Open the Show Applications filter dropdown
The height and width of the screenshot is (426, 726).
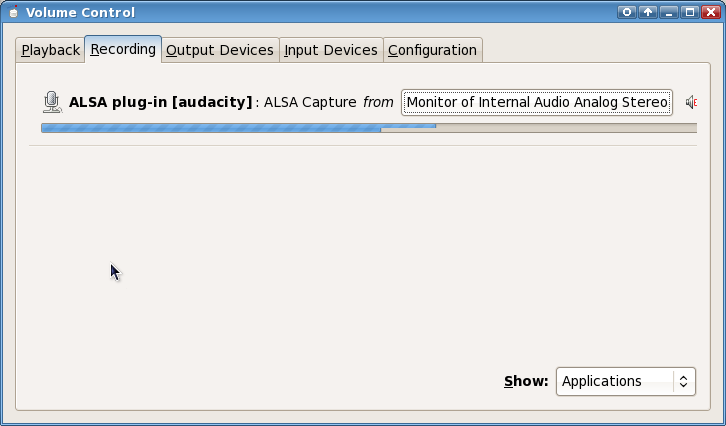click(626, 382)
